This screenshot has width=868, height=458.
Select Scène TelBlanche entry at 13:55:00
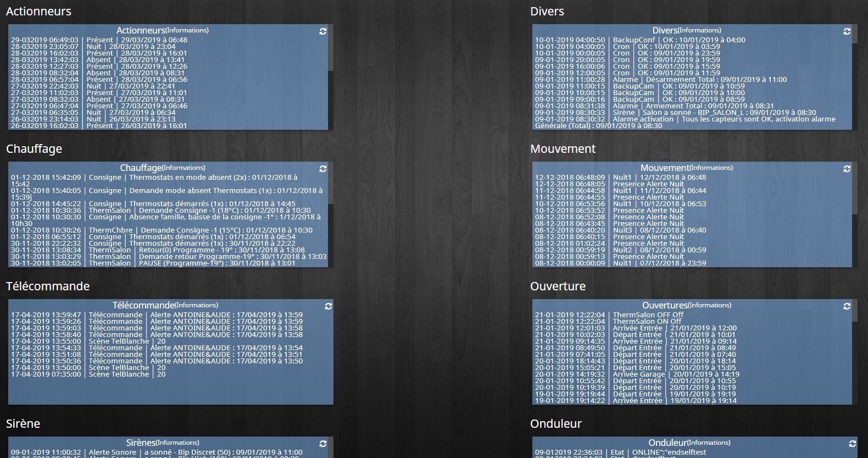coord(88,341)
